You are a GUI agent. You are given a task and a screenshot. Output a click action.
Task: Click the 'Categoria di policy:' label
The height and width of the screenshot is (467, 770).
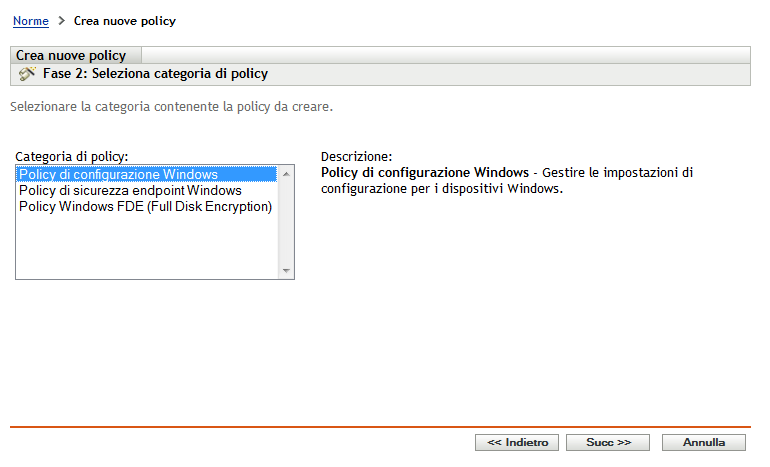[x=72, y=157]
